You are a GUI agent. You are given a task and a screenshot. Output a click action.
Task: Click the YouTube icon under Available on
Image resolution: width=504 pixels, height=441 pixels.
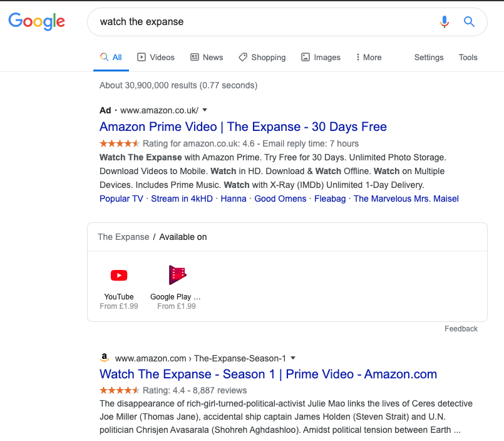point(119,275)
